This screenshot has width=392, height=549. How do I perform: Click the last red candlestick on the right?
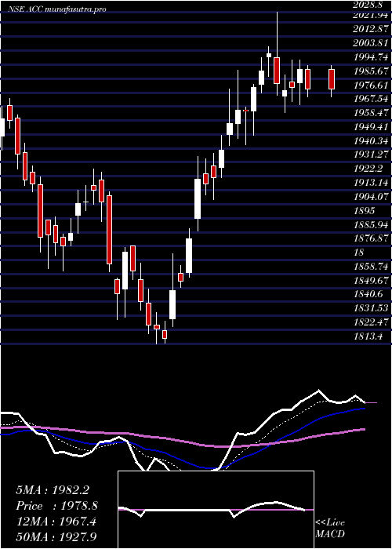332,79
